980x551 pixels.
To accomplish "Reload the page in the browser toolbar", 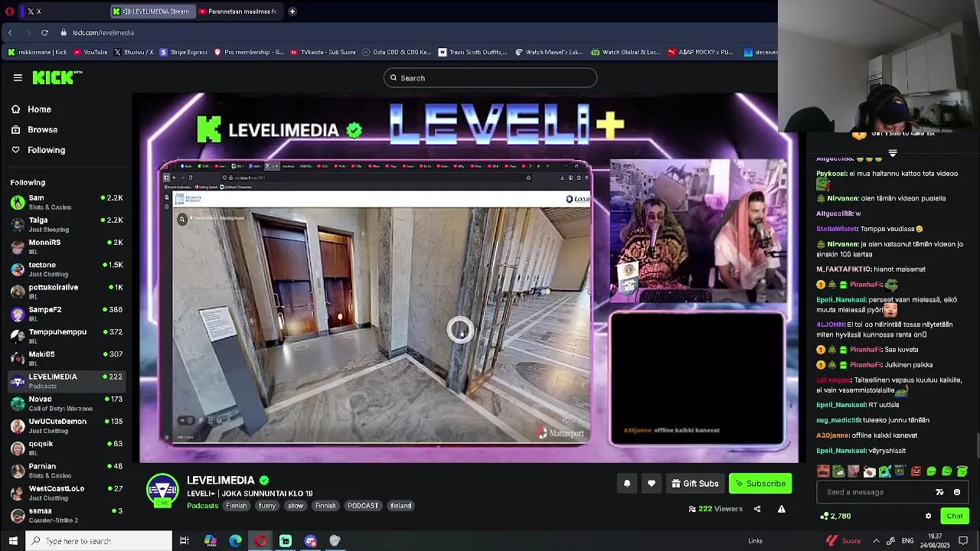I will click(x=44, y=33).
